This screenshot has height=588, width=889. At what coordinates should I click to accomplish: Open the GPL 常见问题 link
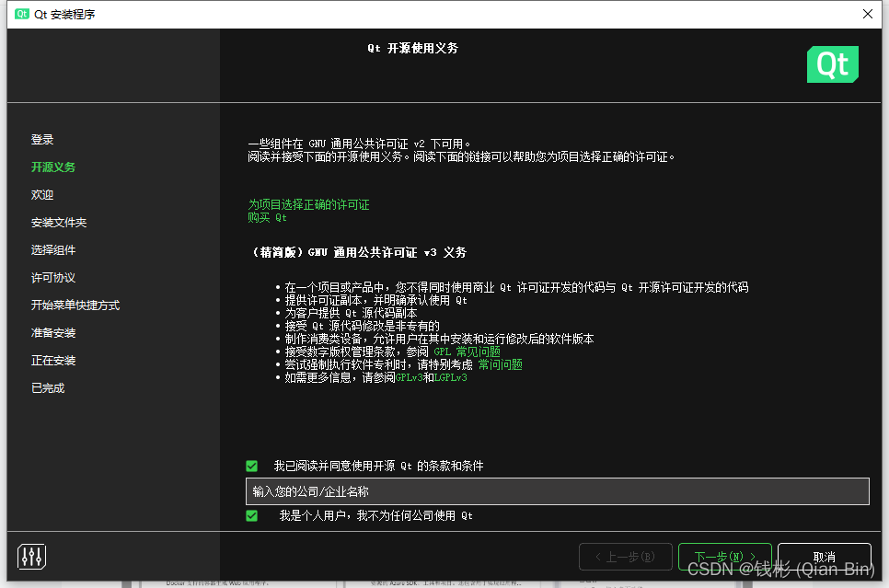467,352
